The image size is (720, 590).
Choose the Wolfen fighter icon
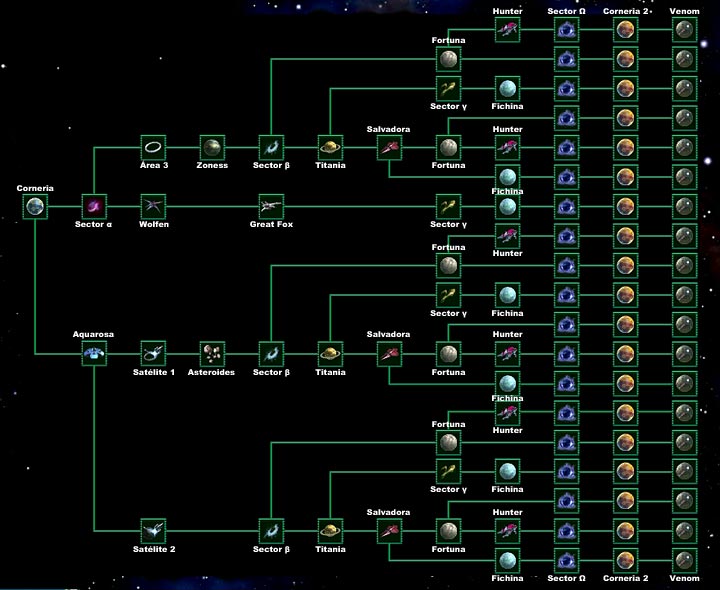153,206
